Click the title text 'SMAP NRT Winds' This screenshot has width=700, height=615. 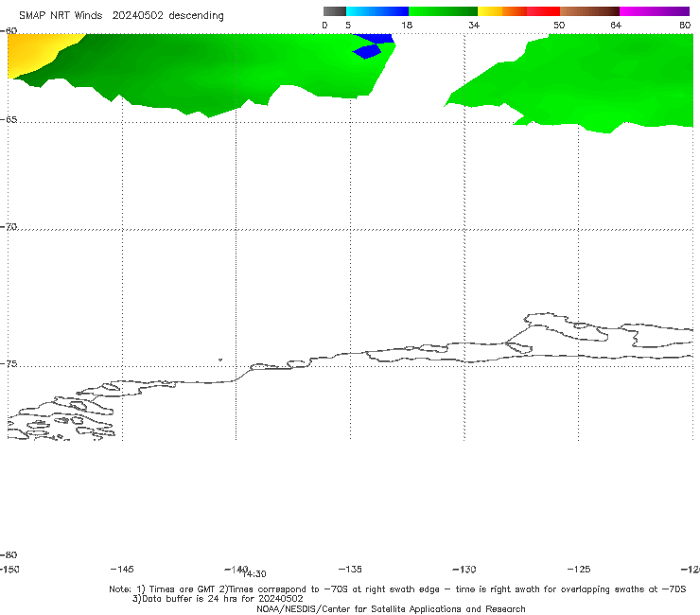pyautogui.click(x=61, y=16)
